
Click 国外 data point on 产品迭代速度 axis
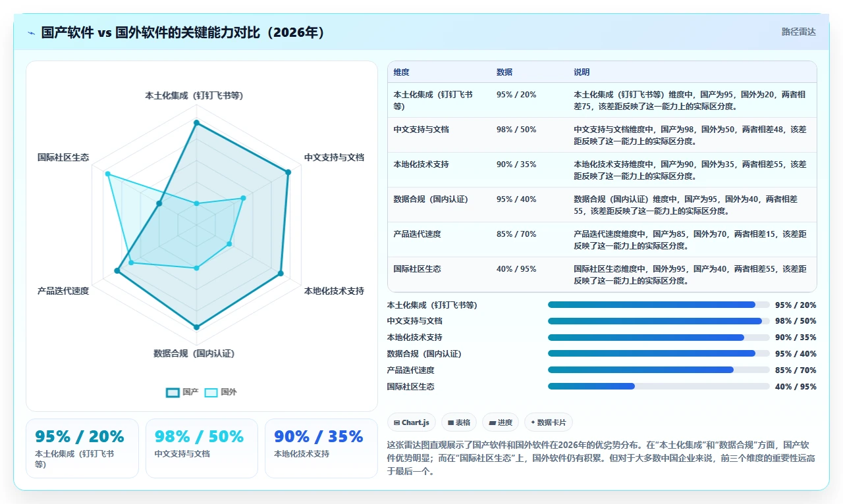131,263
